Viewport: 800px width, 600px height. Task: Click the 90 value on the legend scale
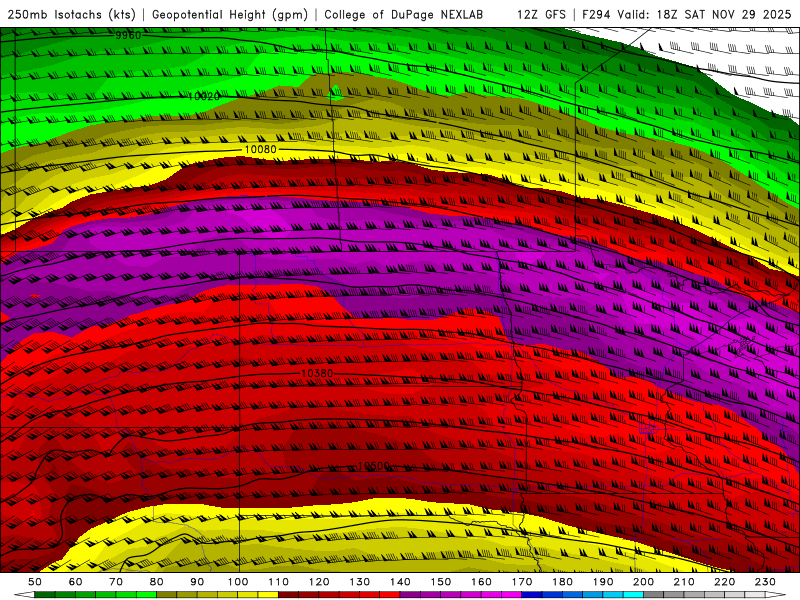197,582
